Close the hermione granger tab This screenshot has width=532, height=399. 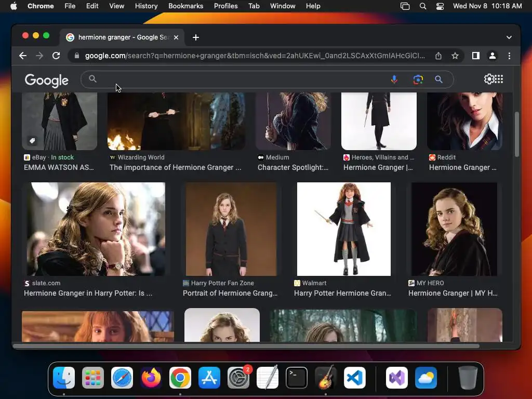tap(176, 37)
